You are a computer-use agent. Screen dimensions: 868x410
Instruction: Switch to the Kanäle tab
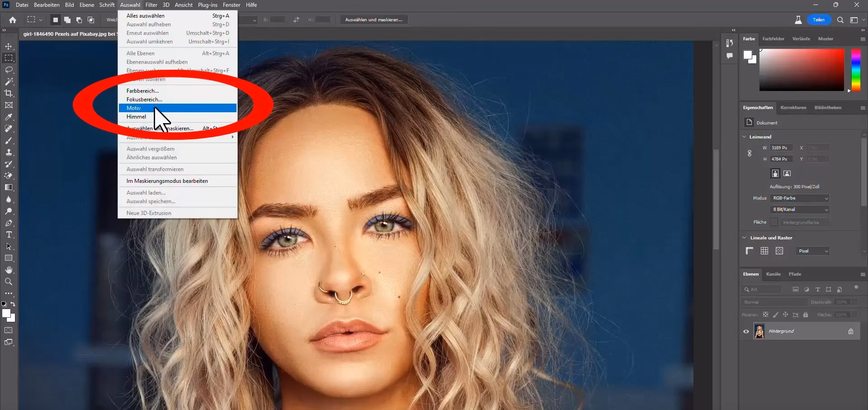coord(774,274)
